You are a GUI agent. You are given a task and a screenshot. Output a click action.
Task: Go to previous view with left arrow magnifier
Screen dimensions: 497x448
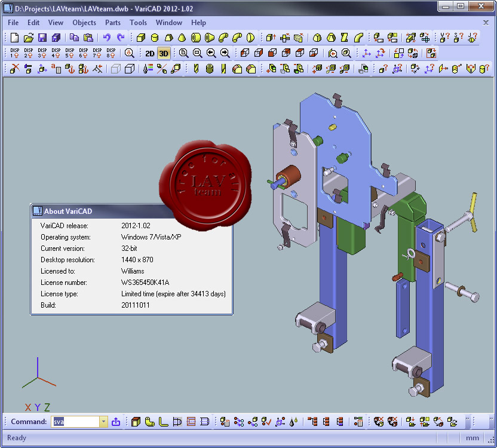211,53
